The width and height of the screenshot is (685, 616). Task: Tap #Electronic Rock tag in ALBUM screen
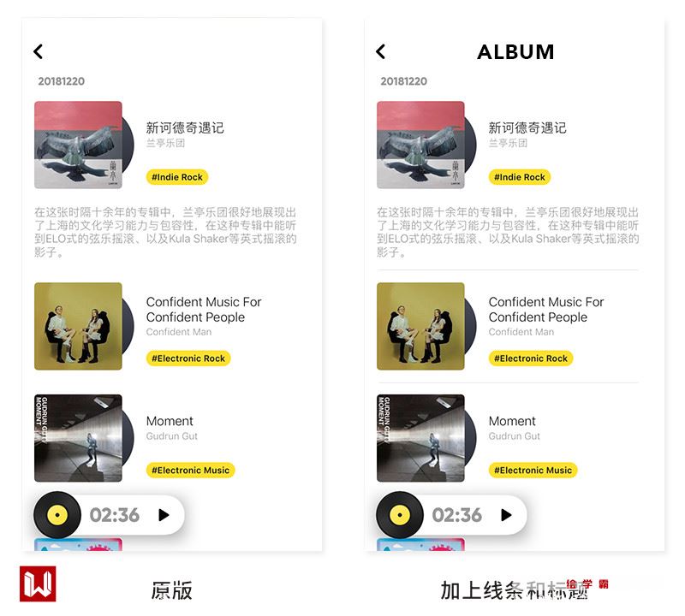point(531,358)
